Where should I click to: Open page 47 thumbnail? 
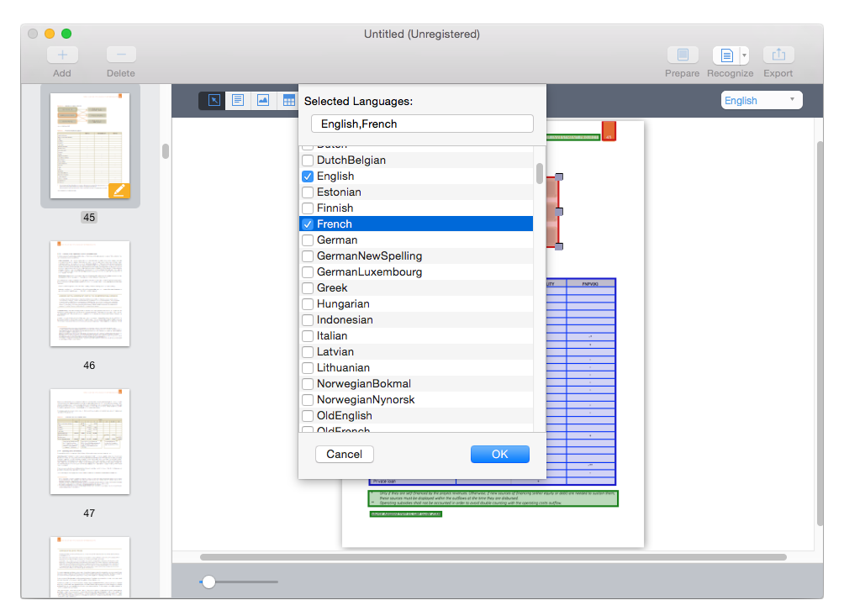pyautogui.click(x=90, y=442)
